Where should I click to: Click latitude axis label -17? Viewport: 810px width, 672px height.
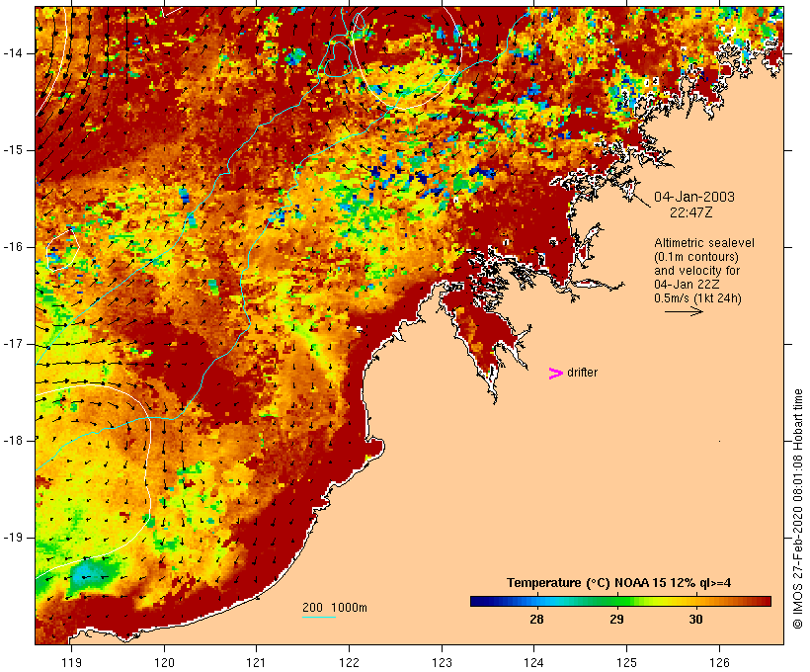(13, 344)
